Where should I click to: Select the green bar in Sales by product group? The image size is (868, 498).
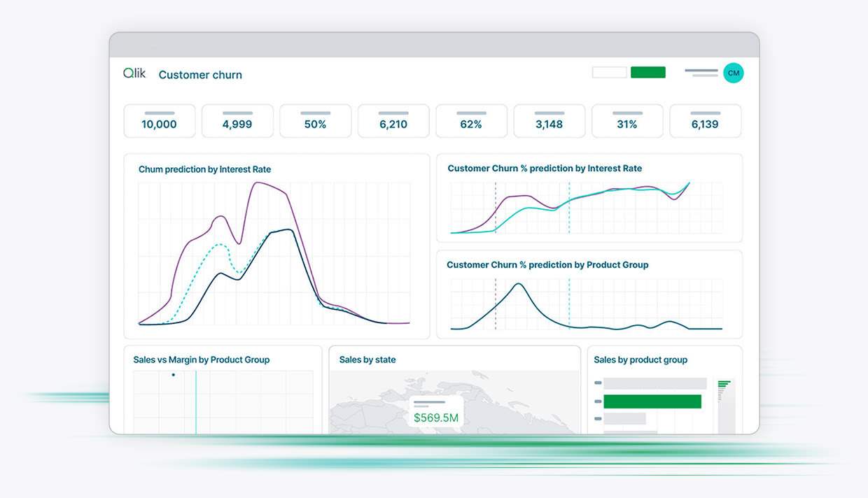coord(652,401)
